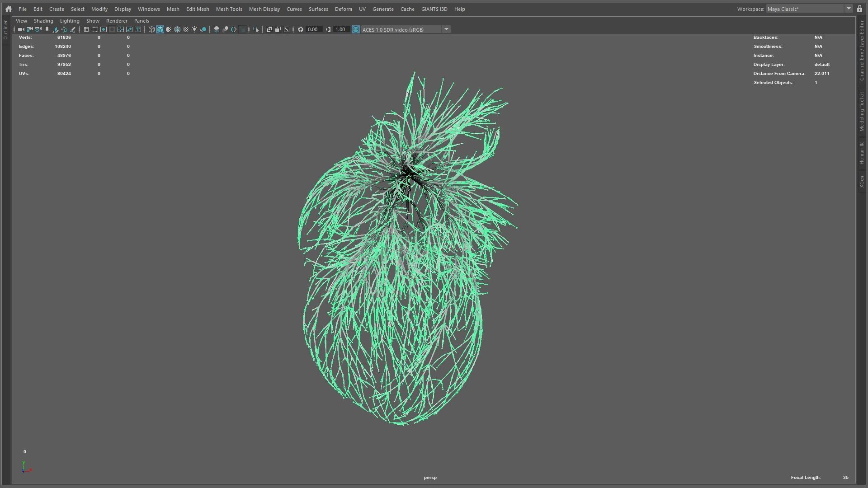Click Use Default Material icon
This screenshot has width=868, height=488.
169,29
